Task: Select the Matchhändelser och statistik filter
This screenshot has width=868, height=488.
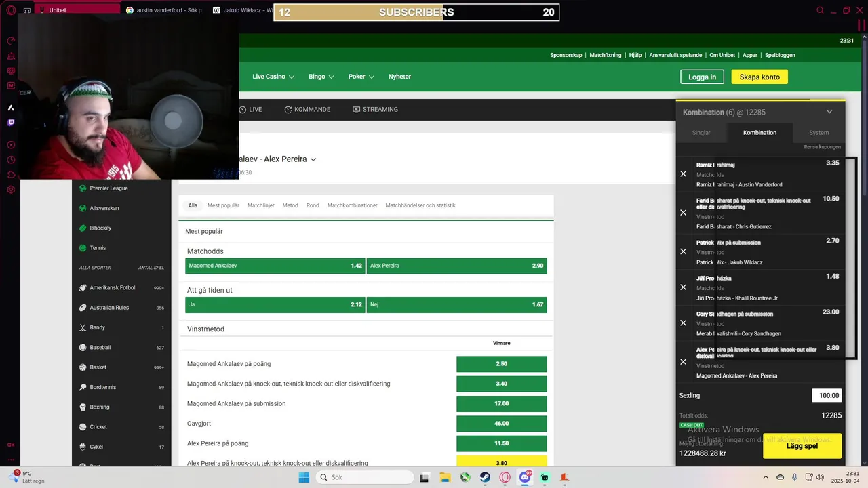Action: [420, 205]
